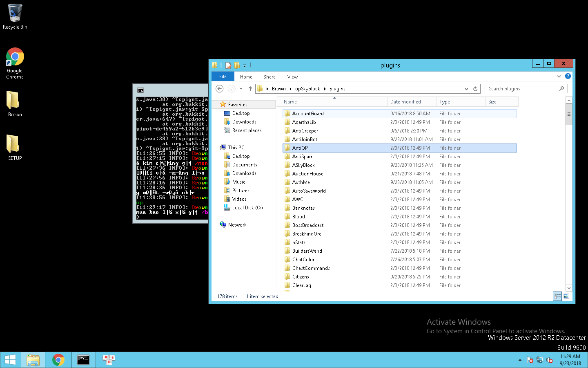Switch to the View ribbon tab
The image size is (588, 368).
(292, 77)
